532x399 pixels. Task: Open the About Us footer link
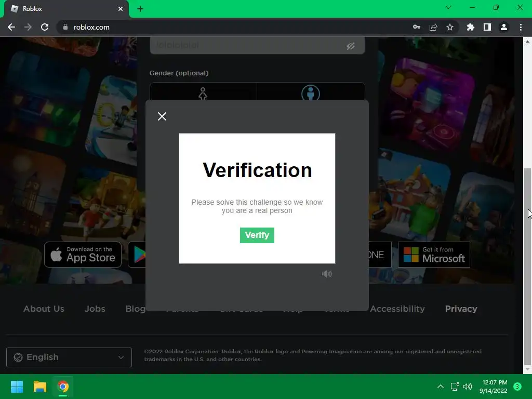[x=44, y=309]
